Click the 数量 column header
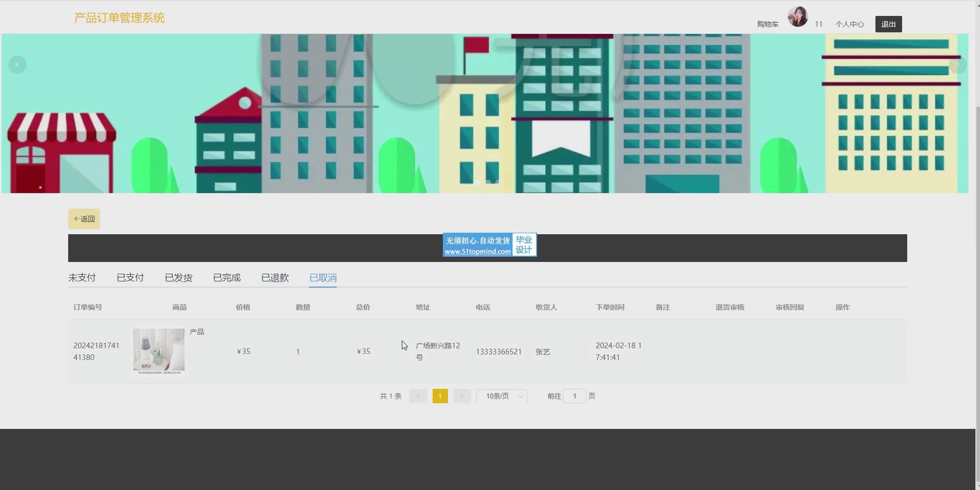The image size is (980, 490). coord(303,307)
